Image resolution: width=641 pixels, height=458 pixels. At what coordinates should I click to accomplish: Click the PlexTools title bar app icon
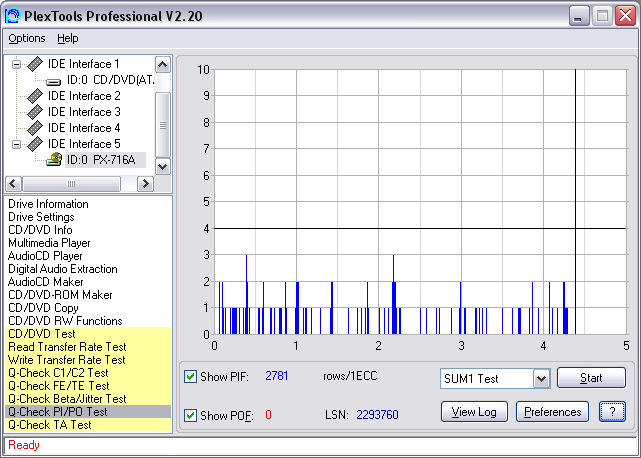pos(12,16)
